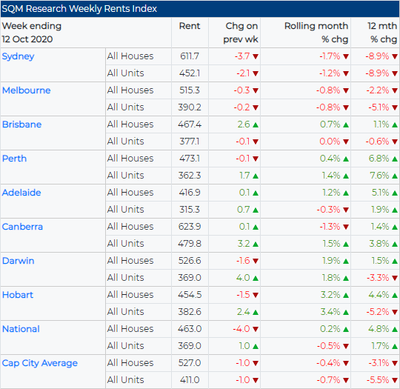Open the Perth city link
400x389 pixels.
14,158
